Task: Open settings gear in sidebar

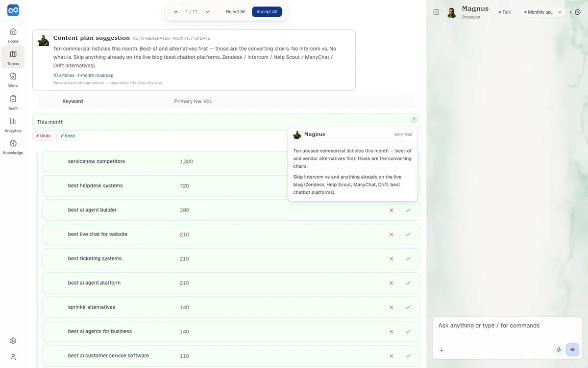Action: click(x=13, y=341)
